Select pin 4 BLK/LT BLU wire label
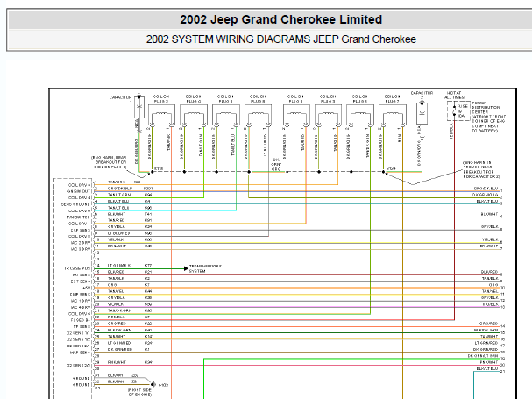Image resolution: width=532 pixels, height=399 pixels. click(118, 201)
